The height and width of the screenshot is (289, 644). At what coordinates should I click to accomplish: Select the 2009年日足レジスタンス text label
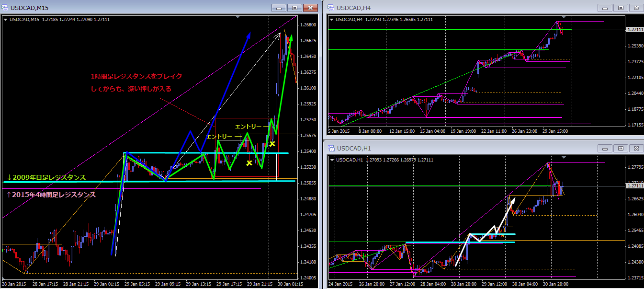click(46, 177)
